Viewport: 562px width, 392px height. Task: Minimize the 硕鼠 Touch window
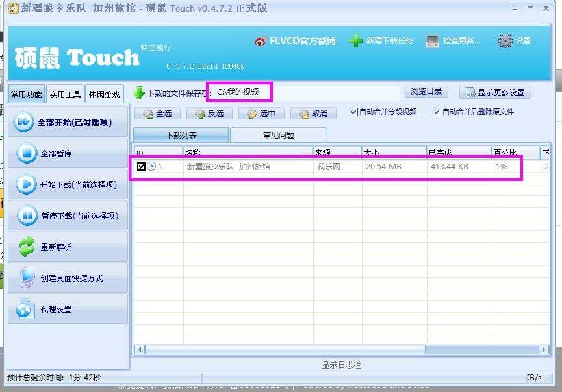click(x=515, y=8)
